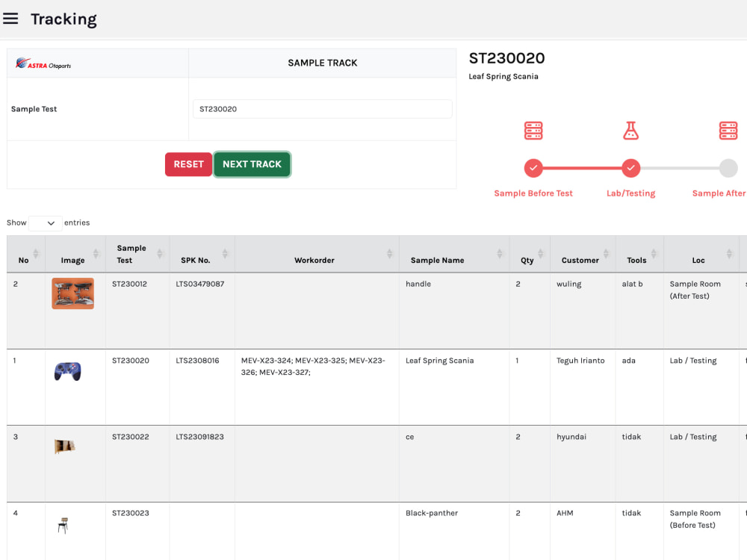
Task: Click SPK number LTS23091823
Action: [200, 437]
